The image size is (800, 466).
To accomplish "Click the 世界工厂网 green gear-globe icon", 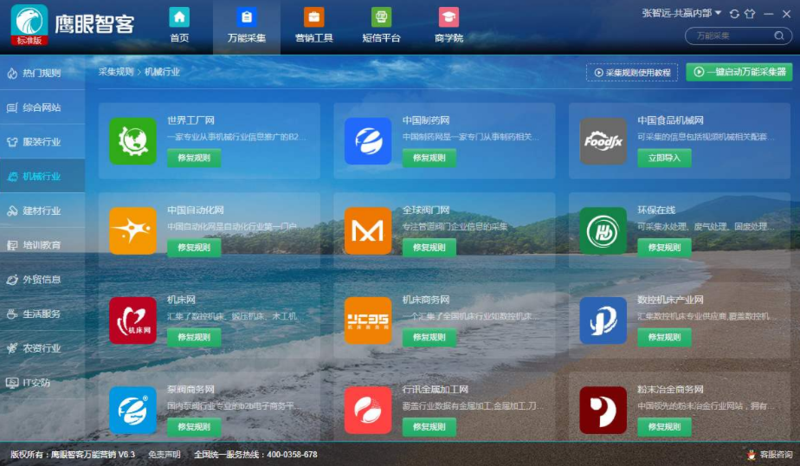I will point(133,141).
